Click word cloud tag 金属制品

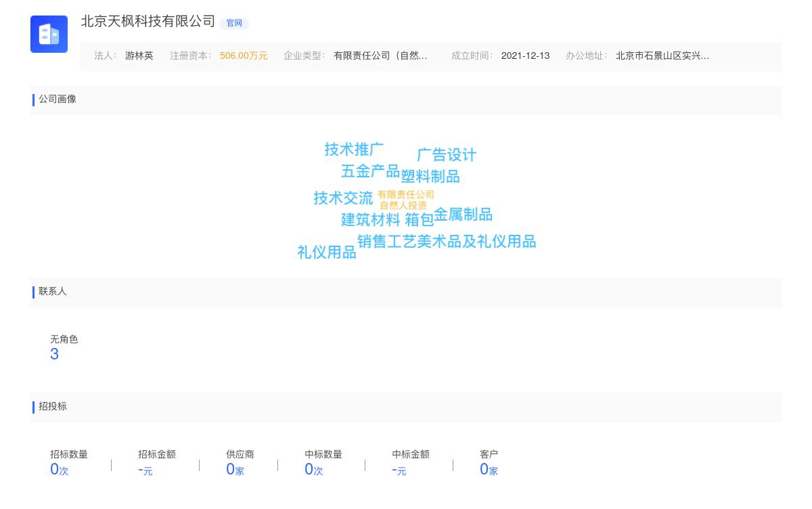[463, 215]
